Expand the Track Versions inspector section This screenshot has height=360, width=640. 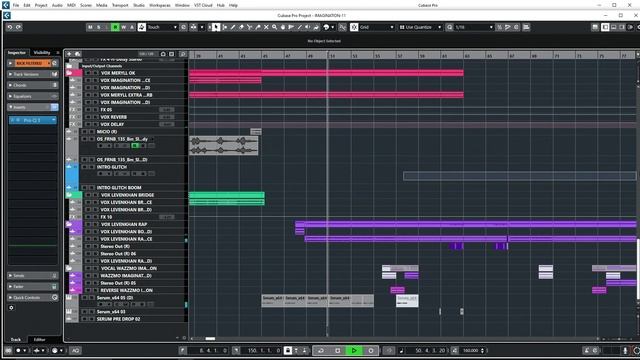pyautogui.click(x=33, y=74)
